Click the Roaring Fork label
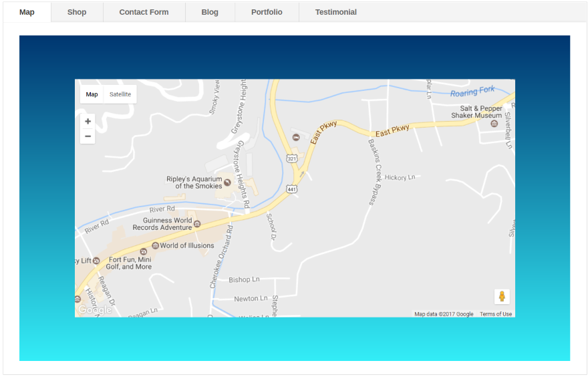Viewport: 588px width, 377px height. (472, 91)
